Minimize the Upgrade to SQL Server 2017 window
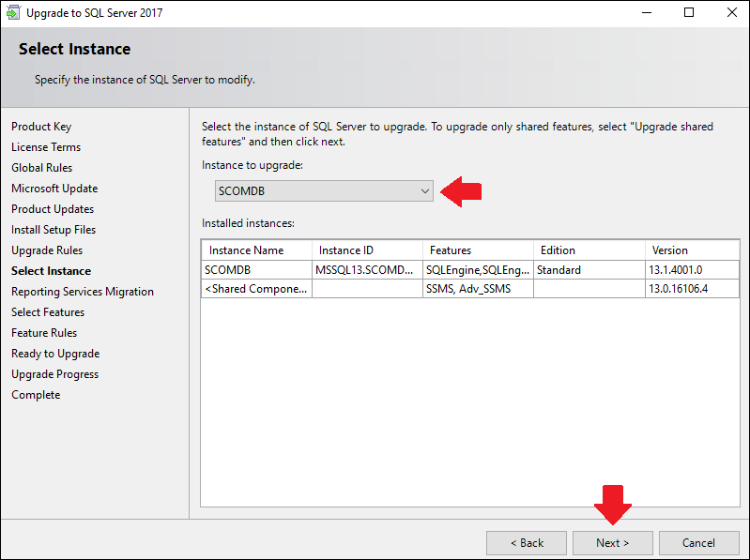This screenshot has width=750, height=560. tap(647, 13)
